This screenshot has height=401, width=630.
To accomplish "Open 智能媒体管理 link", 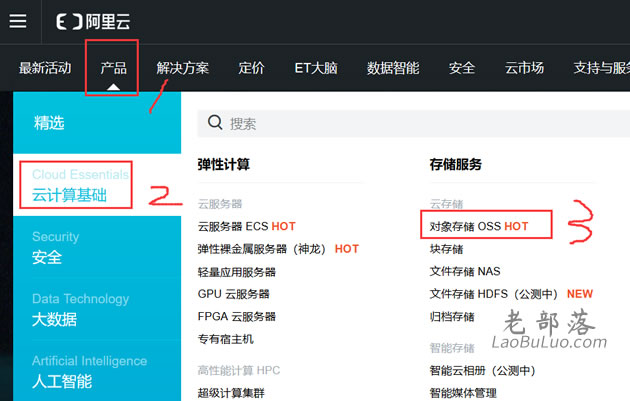I will (x=463, y=393).
